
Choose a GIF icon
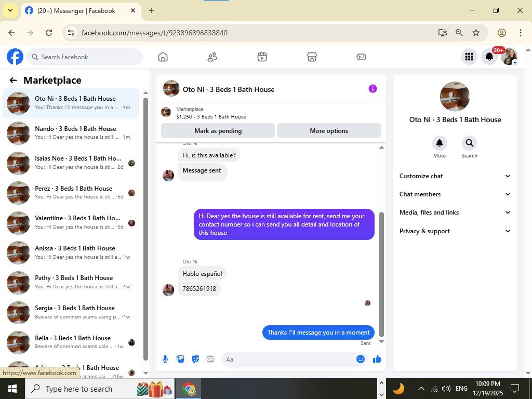tap(210, 359)
